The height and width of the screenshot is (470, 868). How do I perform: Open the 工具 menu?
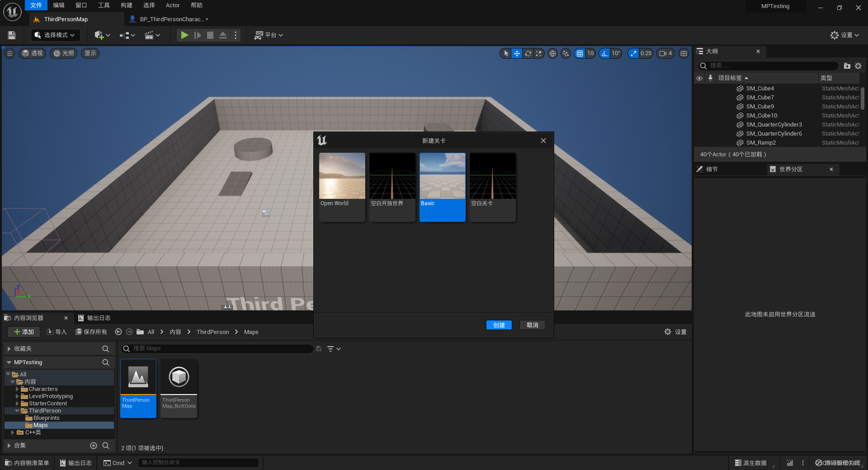click(104, 5)
